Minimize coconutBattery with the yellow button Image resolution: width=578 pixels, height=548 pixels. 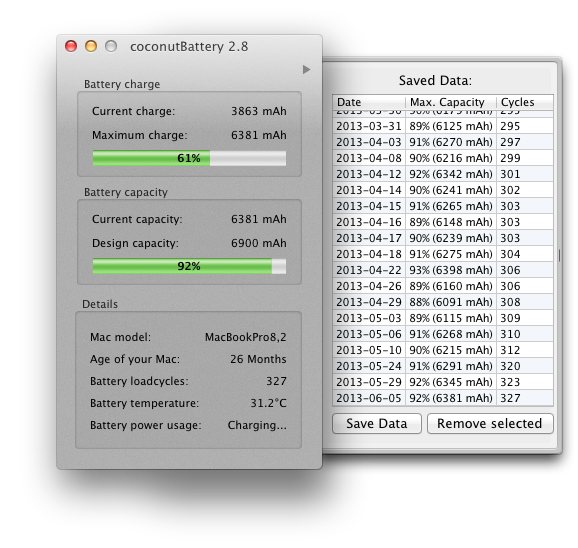[x=91, y=46]
